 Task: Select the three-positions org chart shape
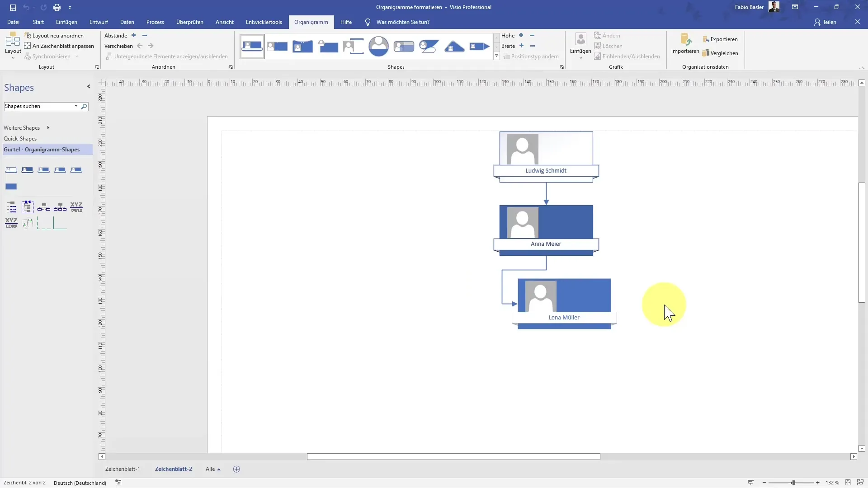coord(60,207)
